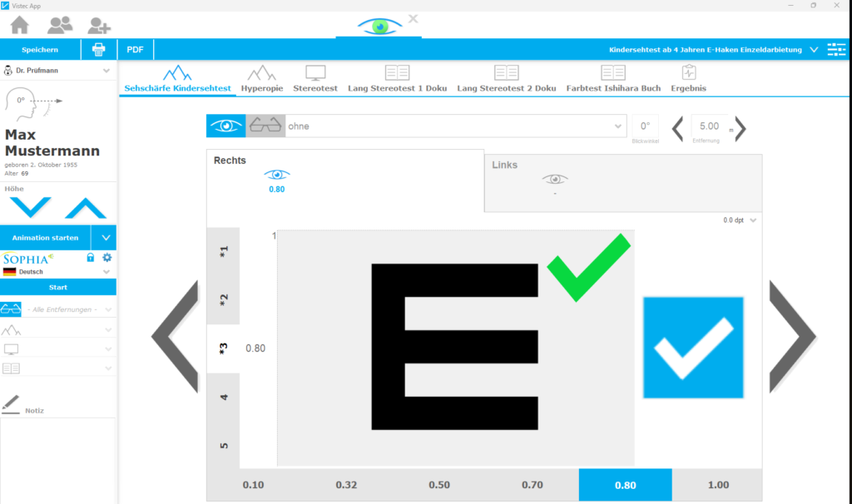
Task: Select acuity level 0.70
Action: click(x=532, y=485)
